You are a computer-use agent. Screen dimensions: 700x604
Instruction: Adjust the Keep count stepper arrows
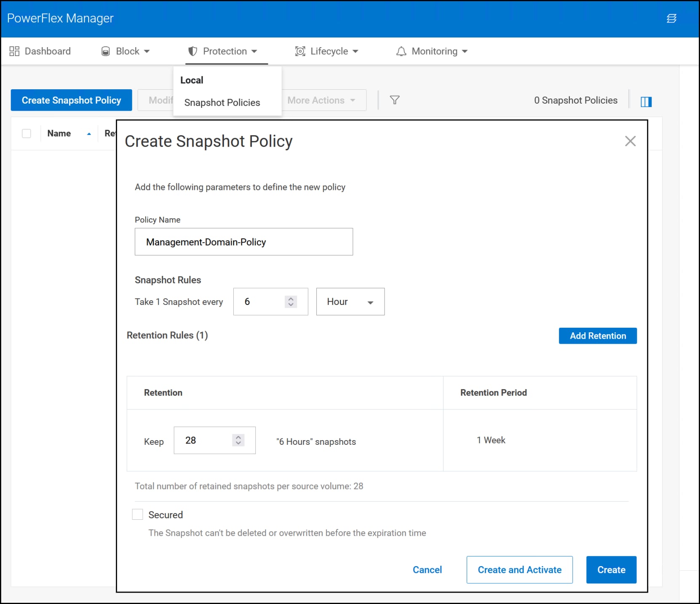point(238,440)
